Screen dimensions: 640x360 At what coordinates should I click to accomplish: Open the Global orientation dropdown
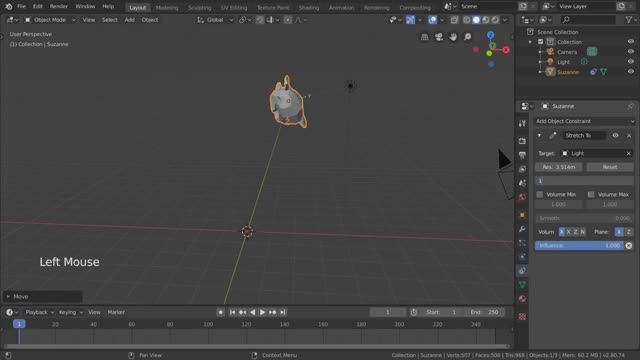click(215, 20)
